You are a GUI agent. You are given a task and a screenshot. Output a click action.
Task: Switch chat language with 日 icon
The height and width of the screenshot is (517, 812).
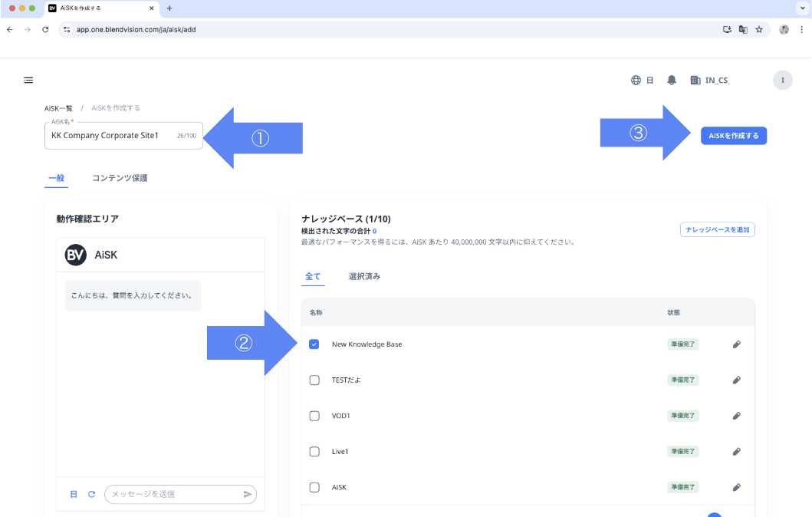coord(74,494)
